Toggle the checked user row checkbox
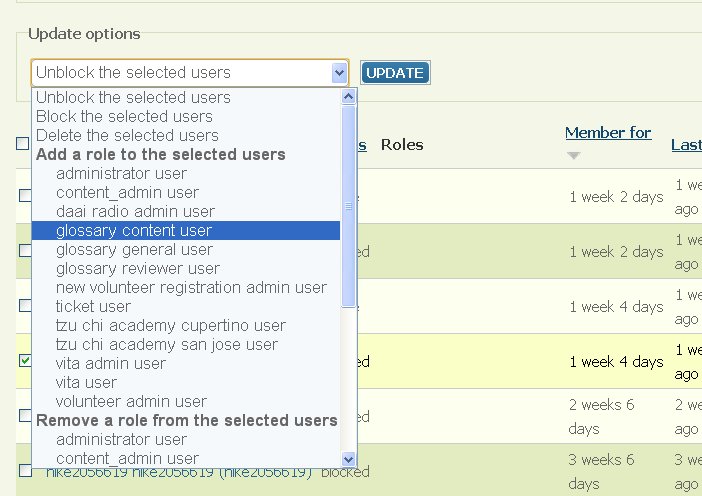702x496 pixels. tap(25, 361)
